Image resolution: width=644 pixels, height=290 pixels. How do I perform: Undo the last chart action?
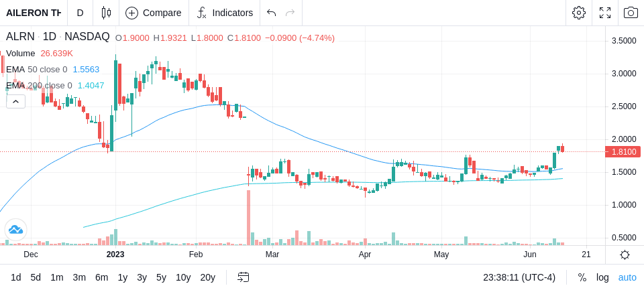271,13
